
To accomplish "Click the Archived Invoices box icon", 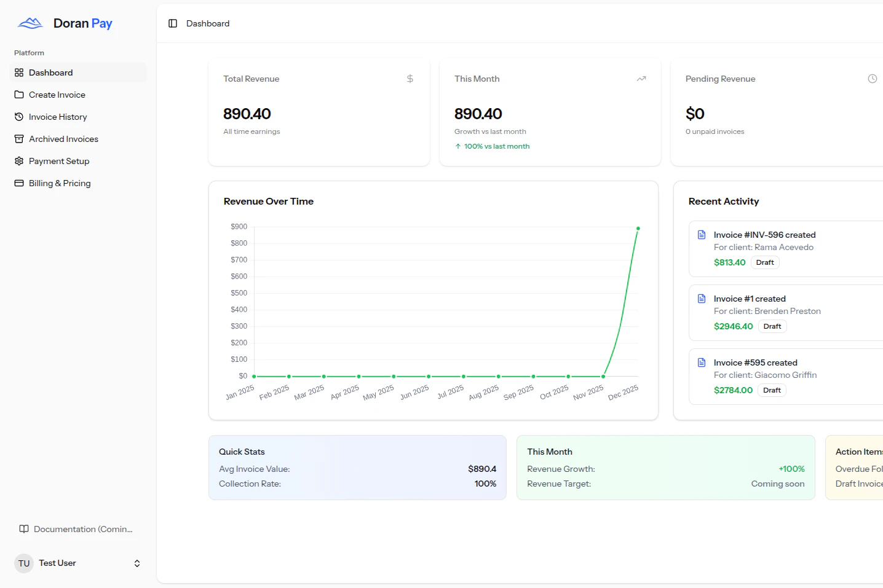I will click(18, 138).
